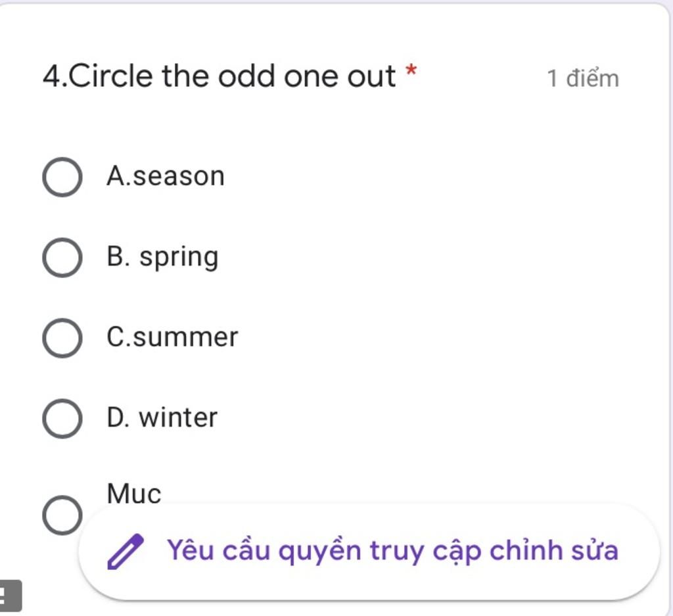Click the red required asterisk
673x616 pixels.
(411, 70)
